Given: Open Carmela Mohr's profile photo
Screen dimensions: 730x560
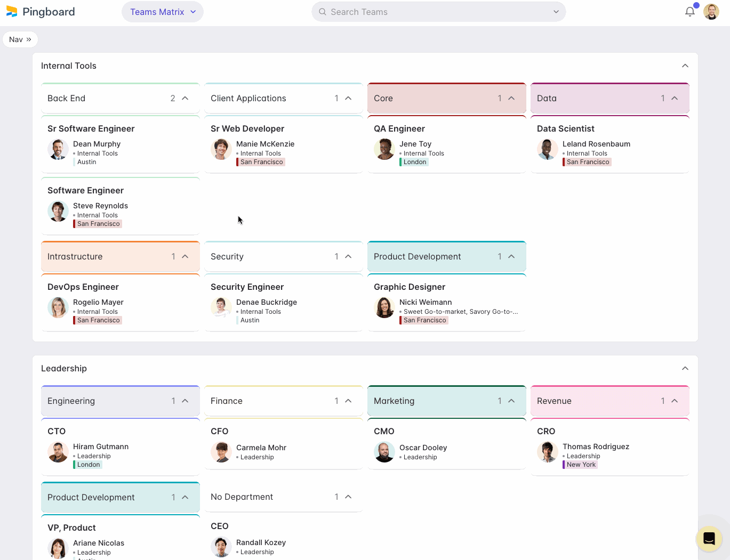Looking at the screenshot, I should [x=221, y=452].
